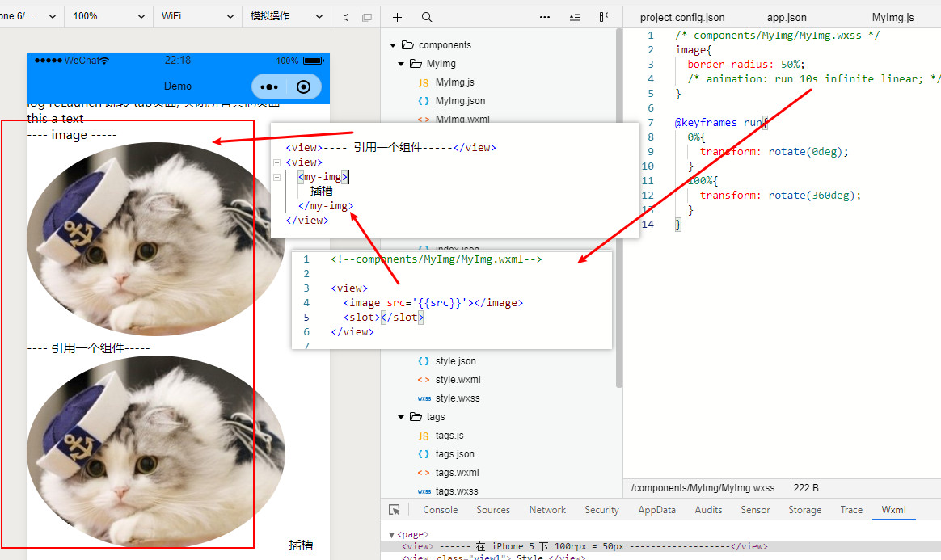Viewport: 941px width, 560px height.
Task: Click the slot tag line in wxml overlay
Action: (x=383, y=318)
